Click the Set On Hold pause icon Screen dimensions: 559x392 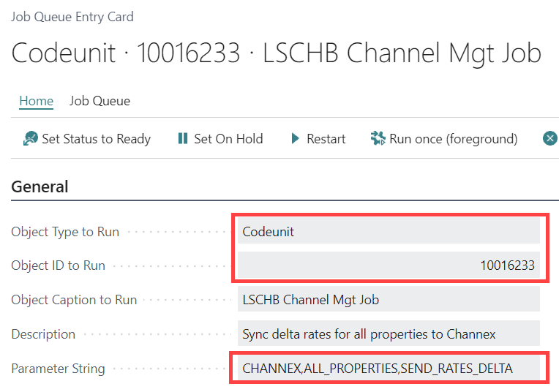tap(183, 138)
